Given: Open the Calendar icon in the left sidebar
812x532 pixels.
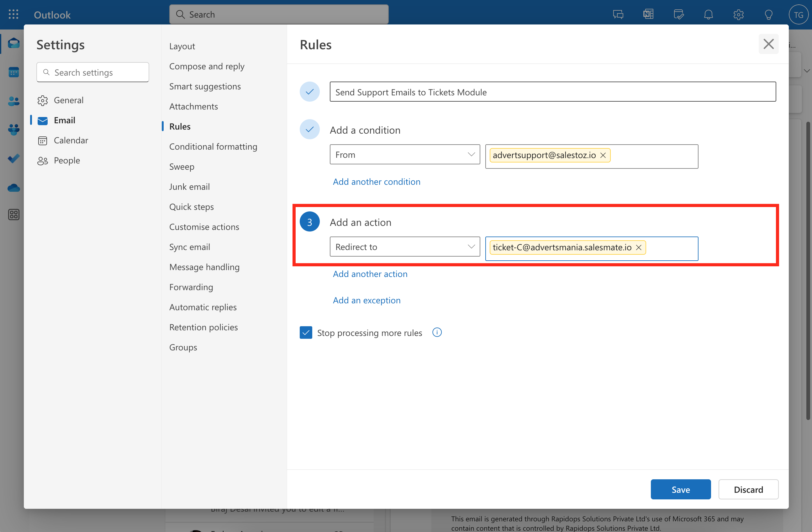Looking at the screenshot, I should click(14, 72).
